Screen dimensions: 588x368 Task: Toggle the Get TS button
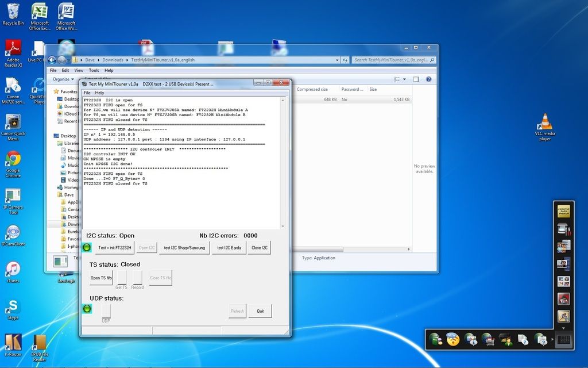click(122, 278)
